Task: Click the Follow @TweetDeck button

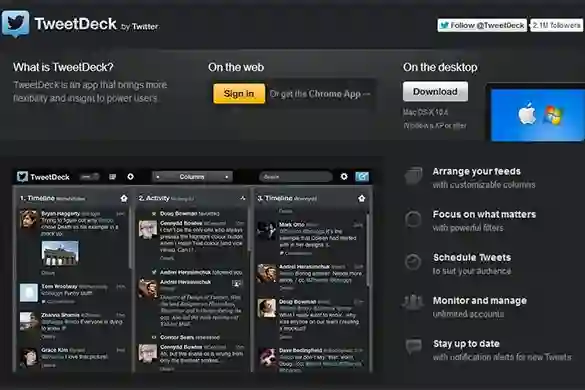Action: (482, 25)
